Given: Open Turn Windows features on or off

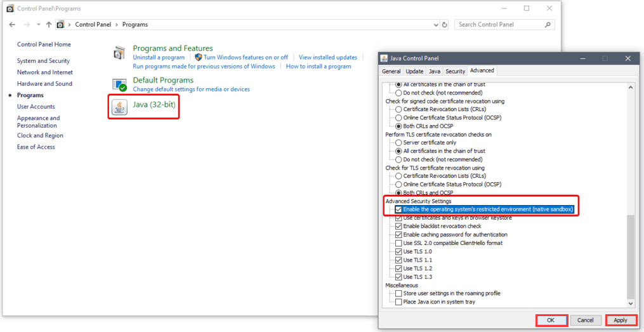Looking at the screenshot, I should (246, 58).
